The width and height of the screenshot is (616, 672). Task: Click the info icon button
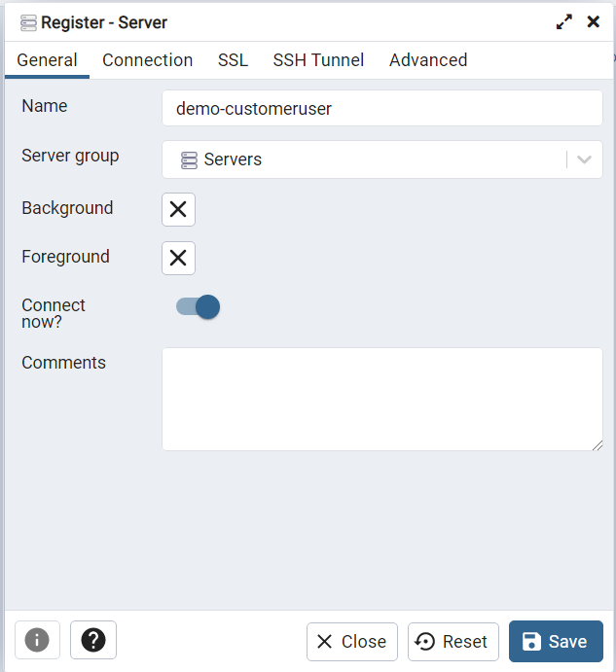tap(37, 640)
